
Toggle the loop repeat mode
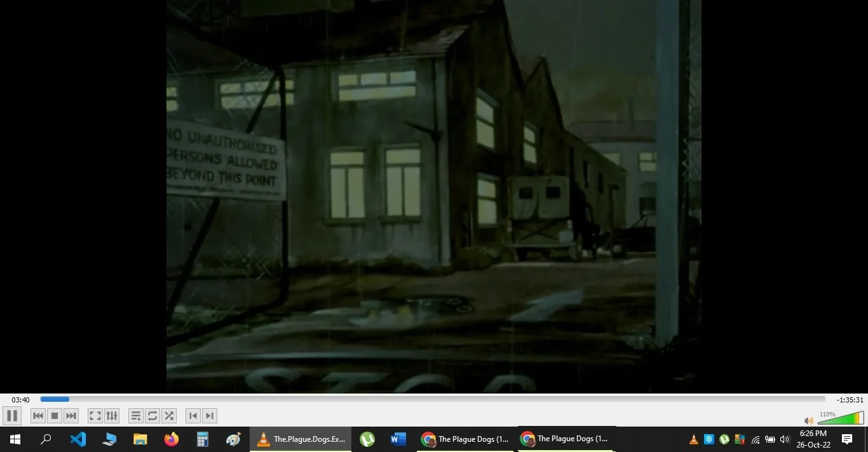pos(153,416)
